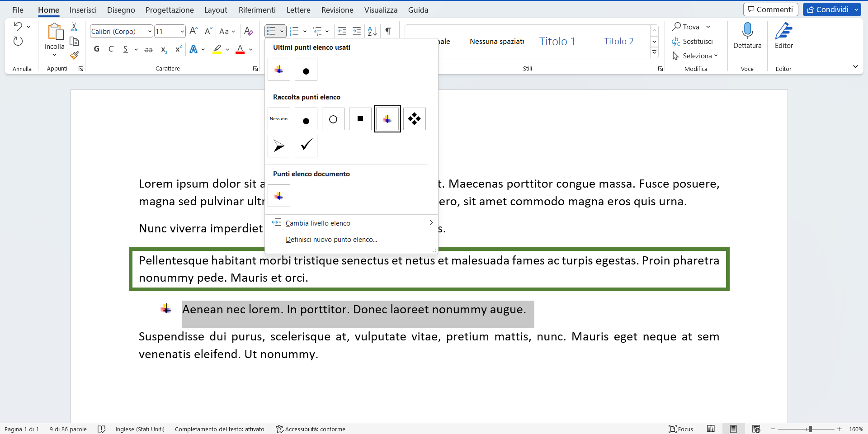
Task: Select the Apice superscript icon
Action: (178, 49)
